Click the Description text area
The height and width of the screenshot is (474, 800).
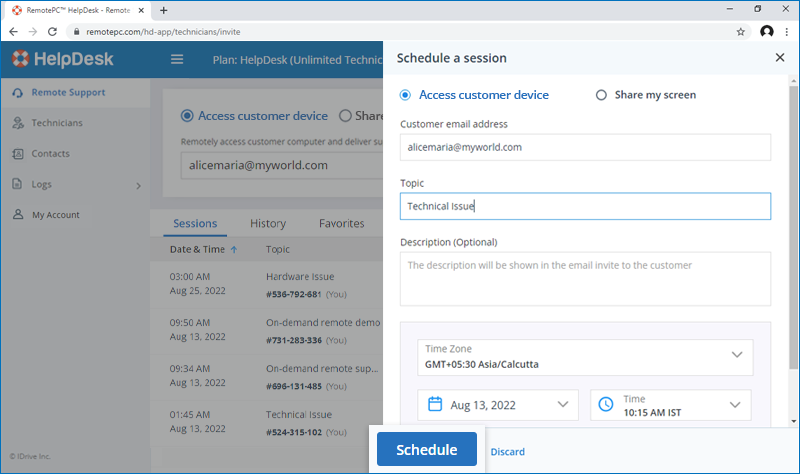tap(585, 278)
